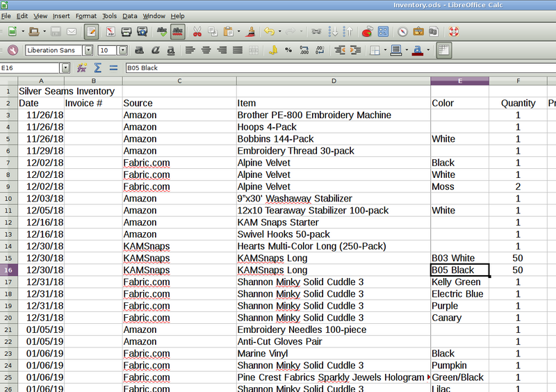This screenshot has width=556, height=392.
Task: Run the Spelling check icon
Action: [162, 31]
